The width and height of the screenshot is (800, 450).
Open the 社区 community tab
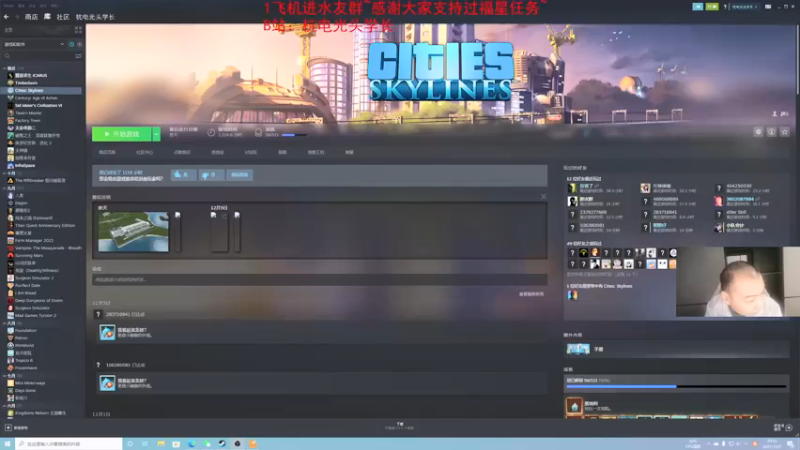click(x=63, y=17)
